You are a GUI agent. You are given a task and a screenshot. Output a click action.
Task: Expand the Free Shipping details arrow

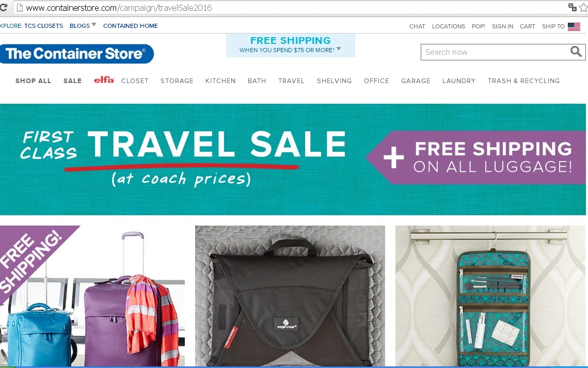339,49
